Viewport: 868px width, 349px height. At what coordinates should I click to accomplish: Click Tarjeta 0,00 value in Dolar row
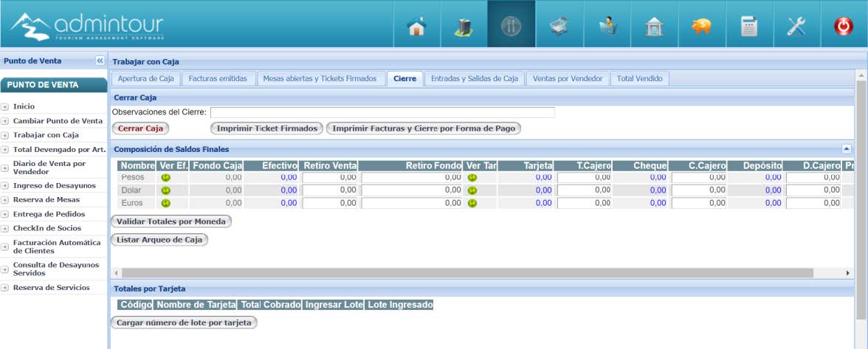tap(543, 190)
